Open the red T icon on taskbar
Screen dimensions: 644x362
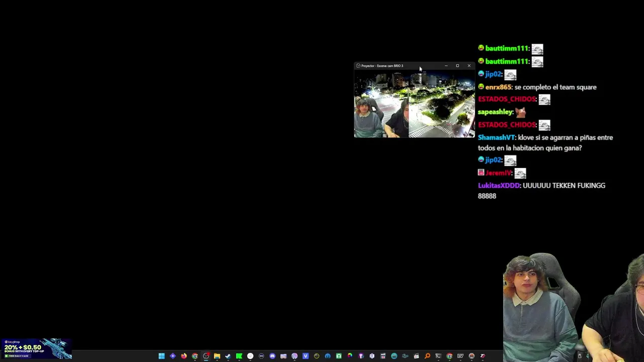tap(482, 356)
